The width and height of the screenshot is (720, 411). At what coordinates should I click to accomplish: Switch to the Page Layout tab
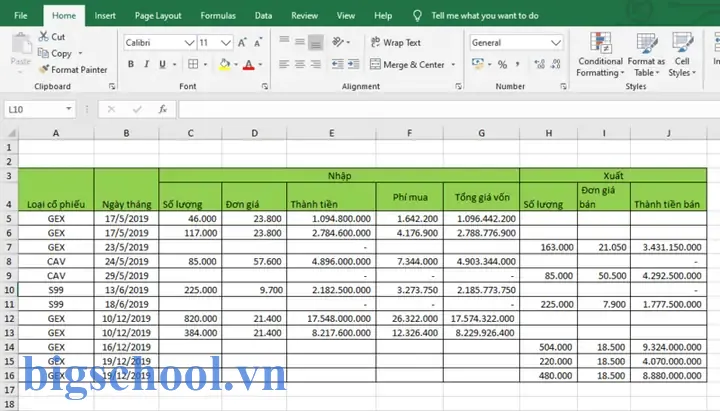pos(158,16)
